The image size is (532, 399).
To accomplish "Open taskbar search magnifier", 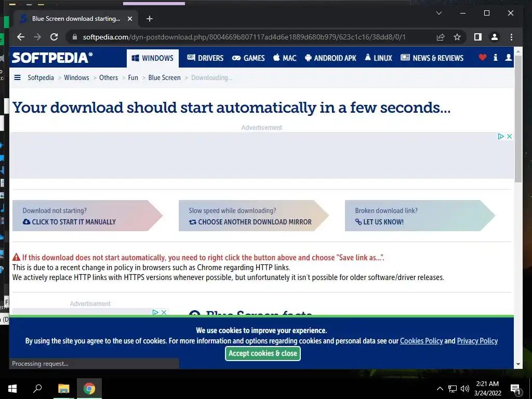I will coord(37,389).
